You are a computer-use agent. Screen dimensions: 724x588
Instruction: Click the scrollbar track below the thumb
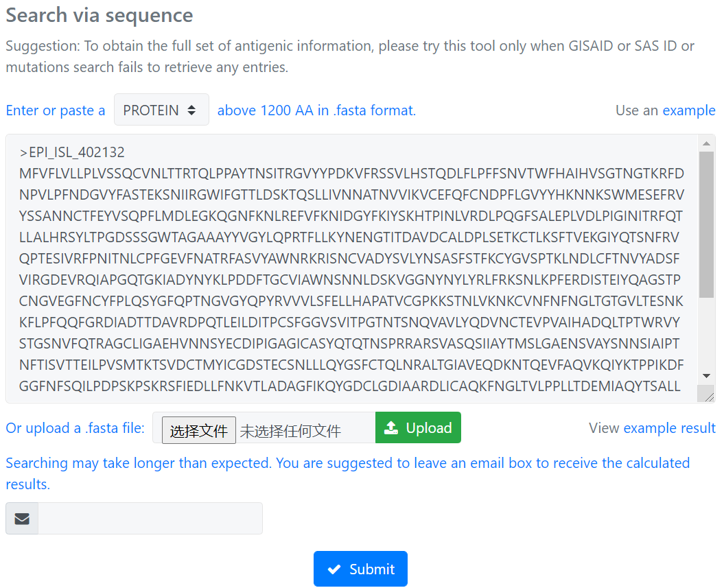coord(706,333)
